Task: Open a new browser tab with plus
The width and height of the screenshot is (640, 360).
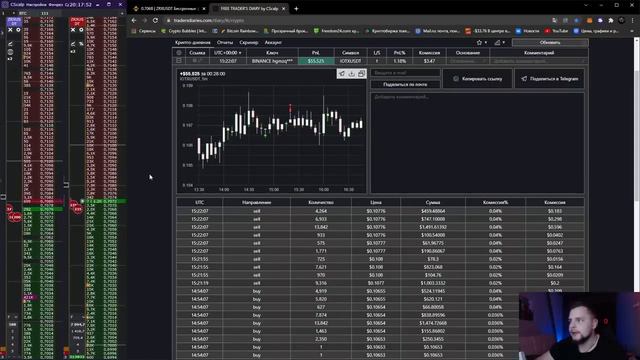Action: click(296, 8)
